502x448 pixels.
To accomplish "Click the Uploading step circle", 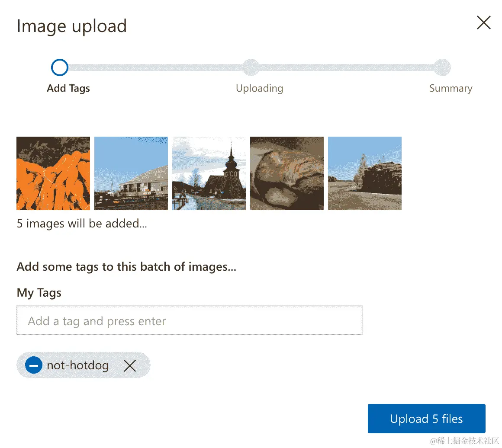I will [x=251, y=67].
